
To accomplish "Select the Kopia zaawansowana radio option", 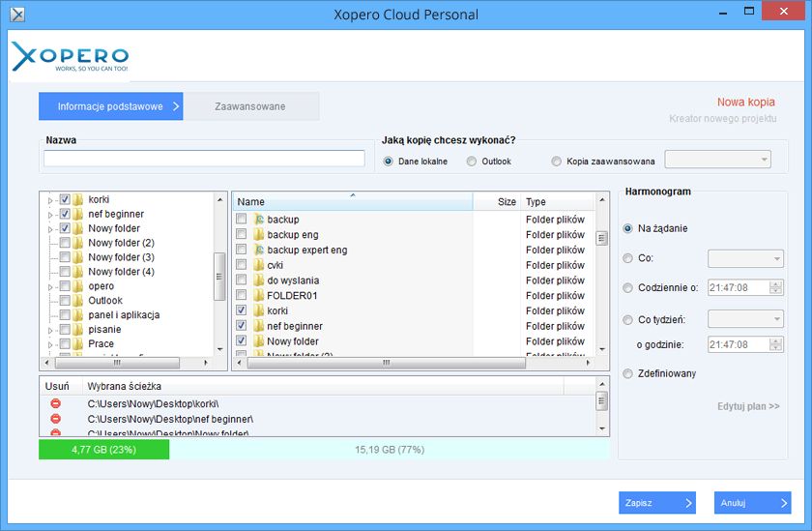I will click(x=556, y=162).
